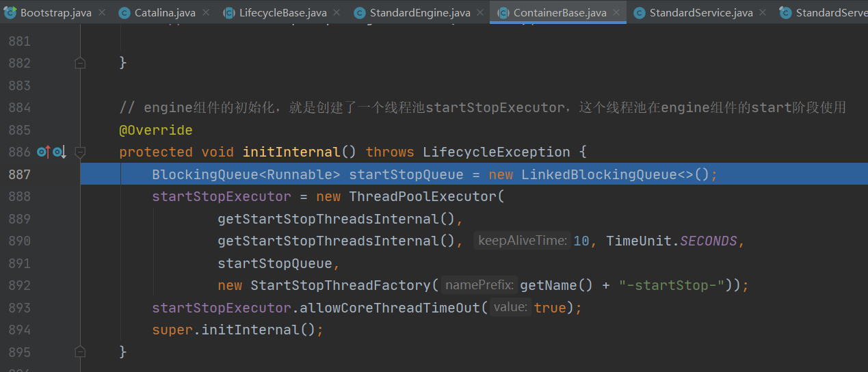Click the true literal on line 893
The image size is (868, 372).
coord(550,308)
